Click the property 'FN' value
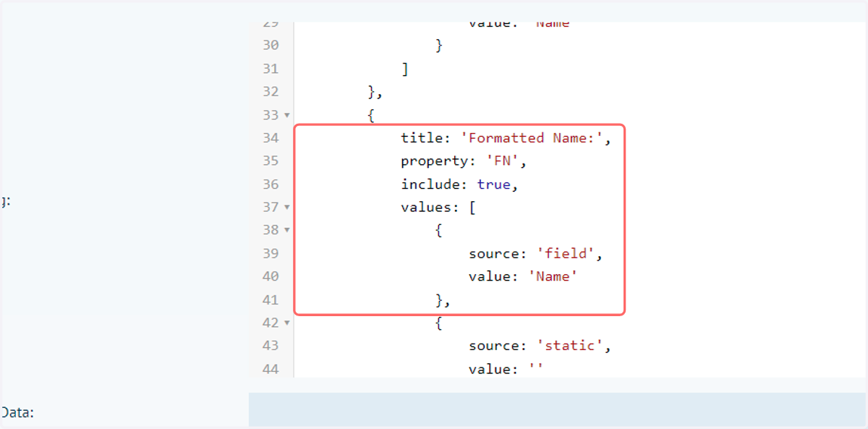 (x=501, y=161)
